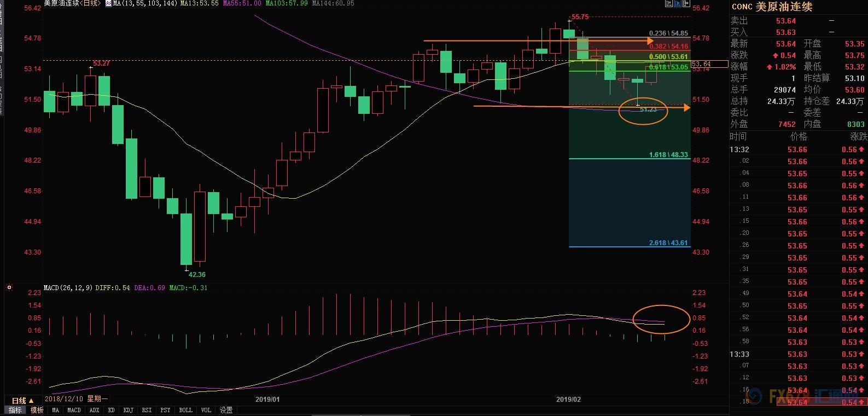Select the ADX indicator tab
Screen dimensions: 868x416
[x=94, y=410]
